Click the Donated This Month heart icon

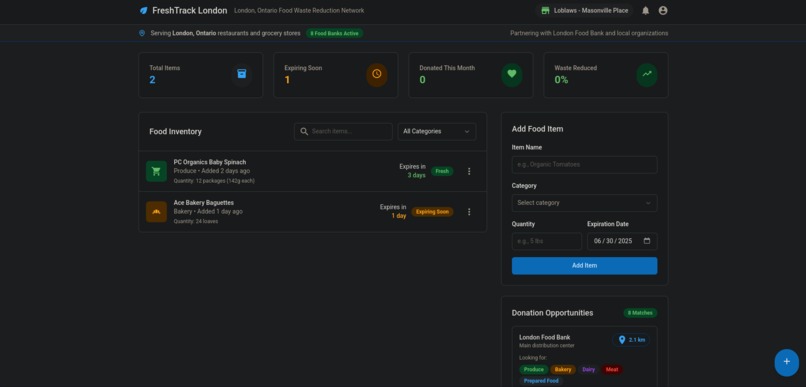pos(511,74)
